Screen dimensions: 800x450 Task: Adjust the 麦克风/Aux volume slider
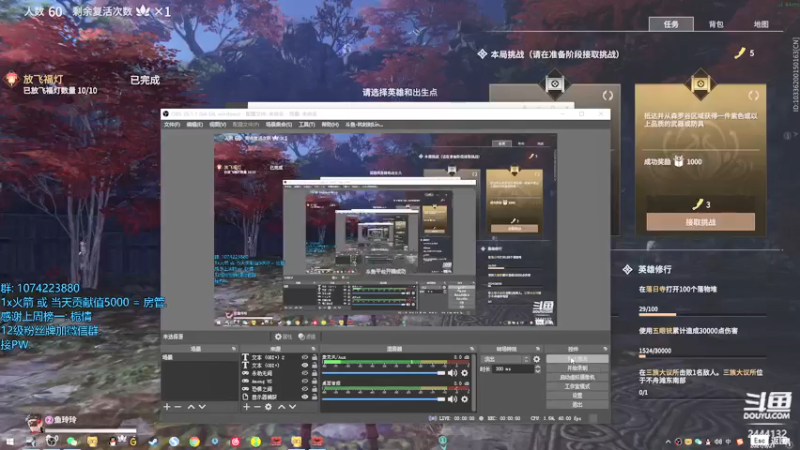click(384, 373)
